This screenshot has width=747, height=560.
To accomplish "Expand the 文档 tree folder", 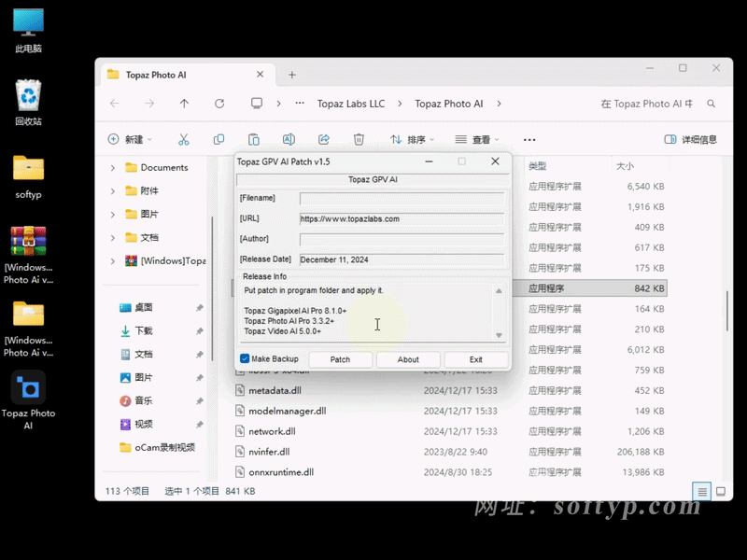I will (113, 238).
